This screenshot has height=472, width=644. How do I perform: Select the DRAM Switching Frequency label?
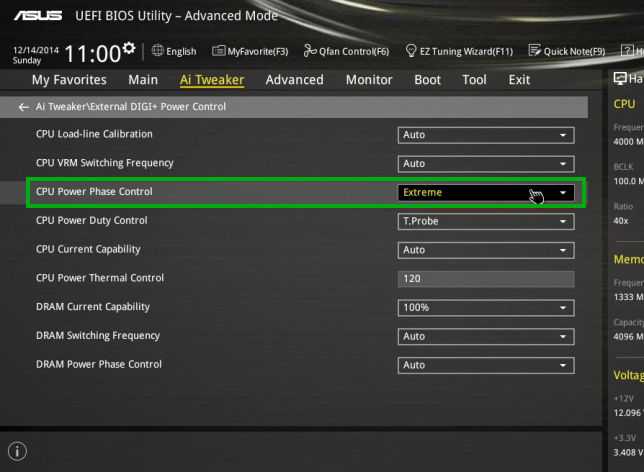[98, 336]
